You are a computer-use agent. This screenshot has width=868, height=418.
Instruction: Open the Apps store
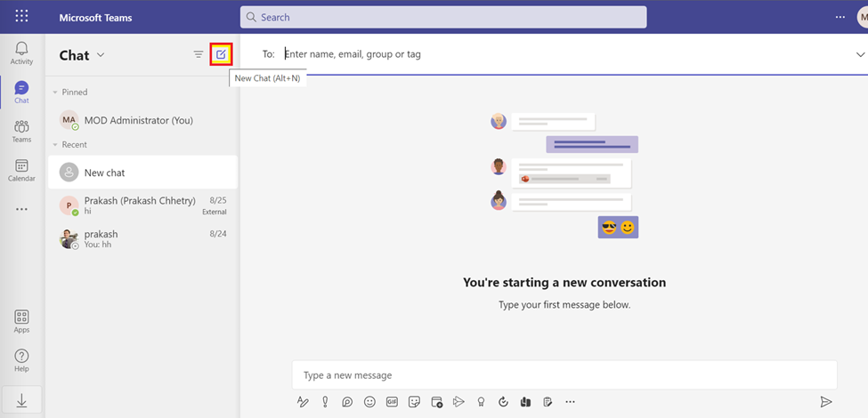click(21, 322)
